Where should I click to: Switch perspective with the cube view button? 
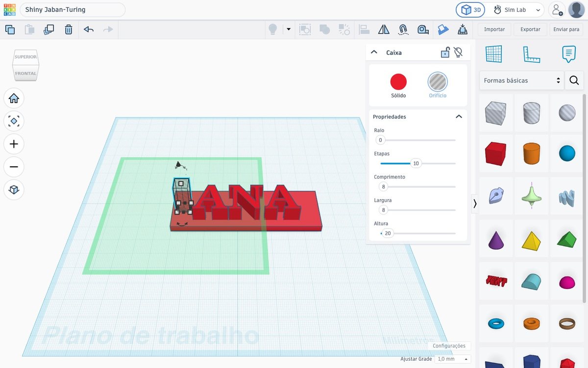(14, 189)
